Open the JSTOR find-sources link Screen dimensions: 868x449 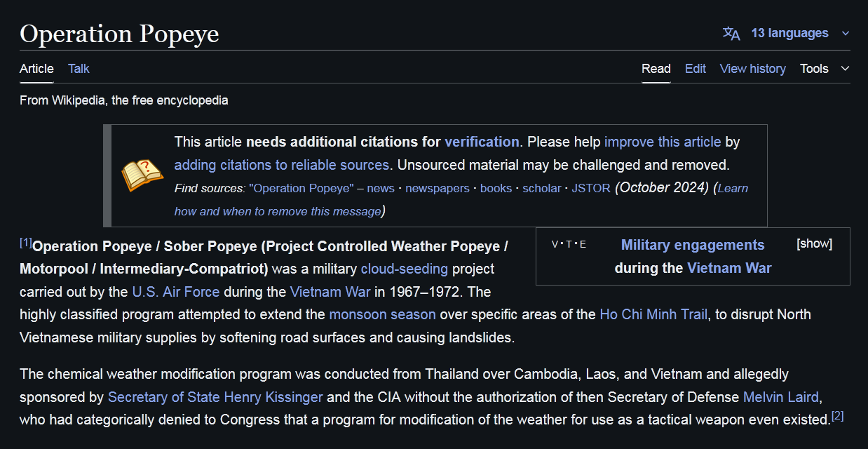click(591, 188)
